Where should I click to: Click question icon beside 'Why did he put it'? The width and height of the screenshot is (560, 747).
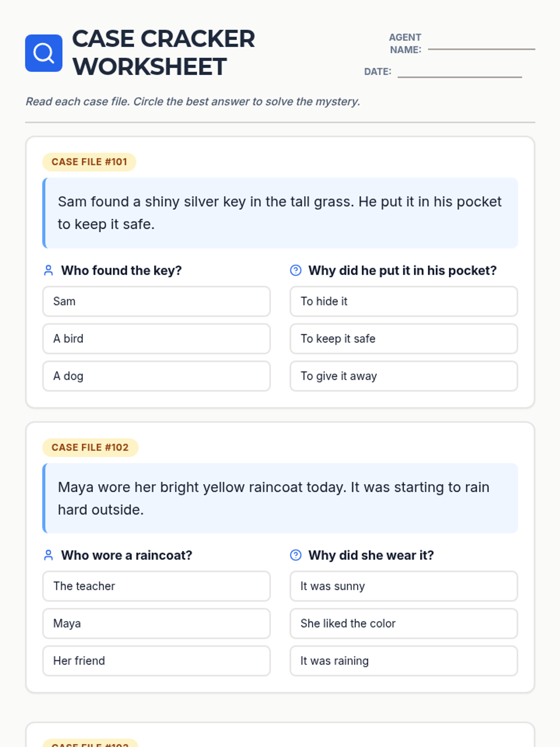[x=295, y=270]
